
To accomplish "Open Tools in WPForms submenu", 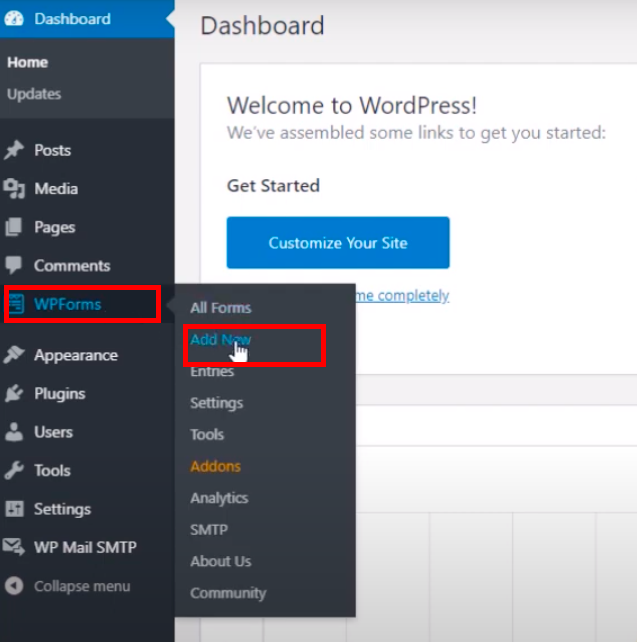I will tap(207, 434).
